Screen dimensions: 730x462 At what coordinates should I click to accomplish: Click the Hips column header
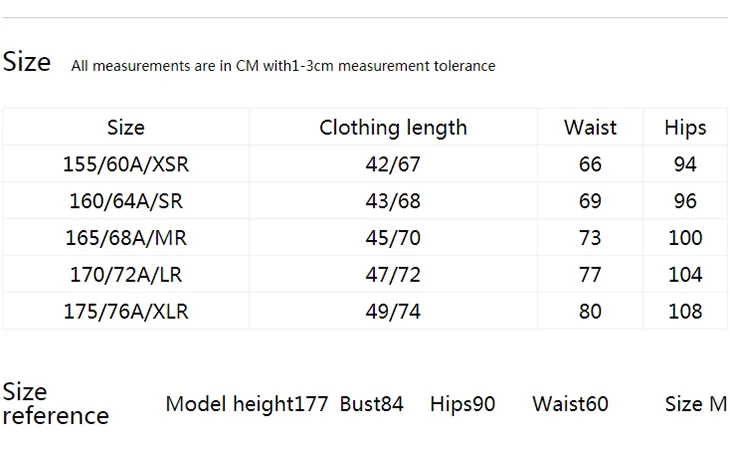[x=685, y=128]
